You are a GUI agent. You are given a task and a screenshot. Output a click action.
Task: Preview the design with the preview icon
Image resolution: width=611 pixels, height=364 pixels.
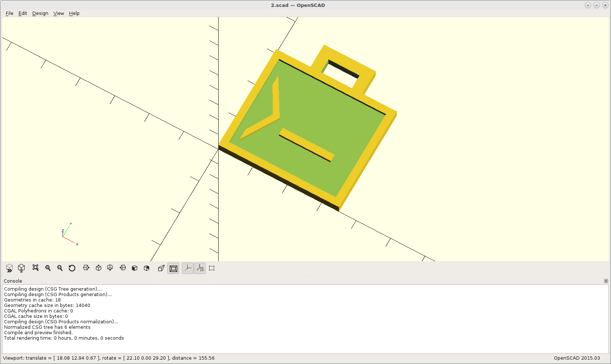9,268
